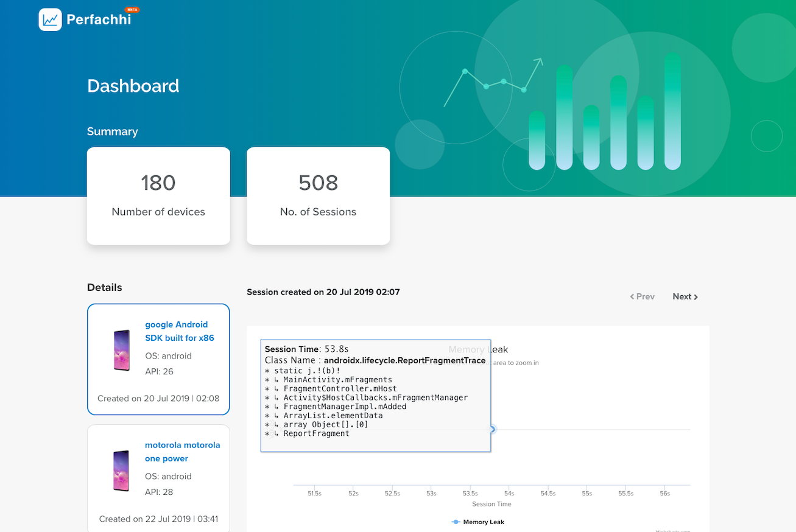The height and width of the screenshot is (532, 796).
Task: Click the 'Session Time: 53.8s' tooltip line
Action: (x=306, y=349)
